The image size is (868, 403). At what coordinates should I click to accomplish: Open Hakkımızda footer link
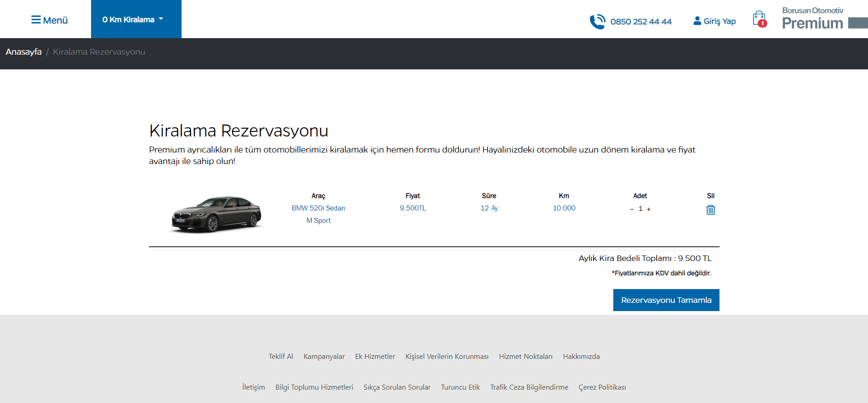point(582,357)
